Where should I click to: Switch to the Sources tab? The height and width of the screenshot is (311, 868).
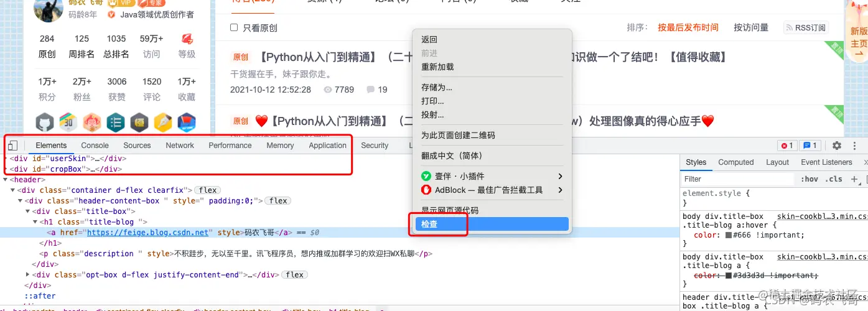click(137, 146)
